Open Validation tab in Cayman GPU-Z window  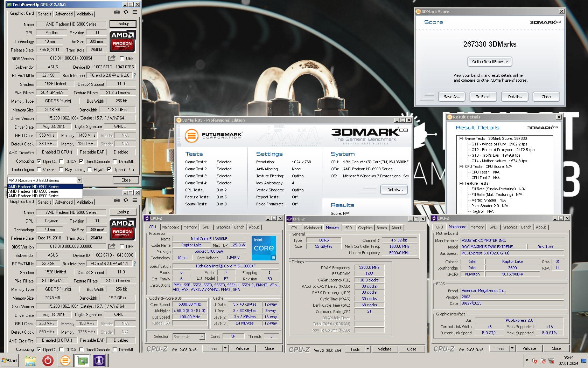tap(85, 202)
